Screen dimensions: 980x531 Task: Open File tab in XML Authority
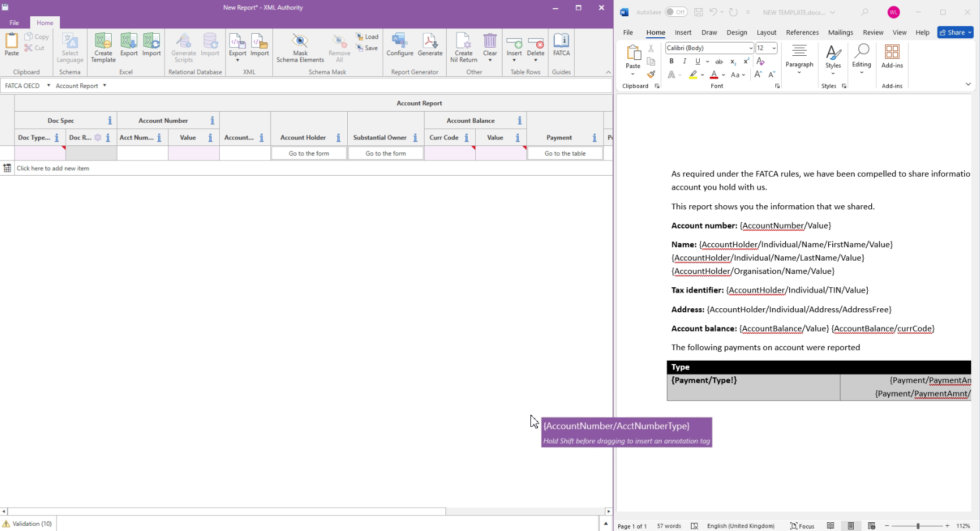[15, 23]
